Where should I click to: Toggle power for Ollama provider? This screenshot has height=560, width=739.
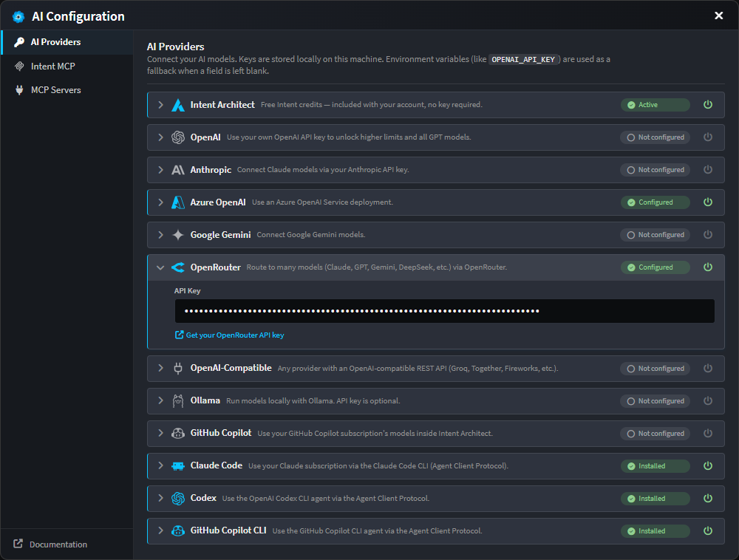pos(708,401)
